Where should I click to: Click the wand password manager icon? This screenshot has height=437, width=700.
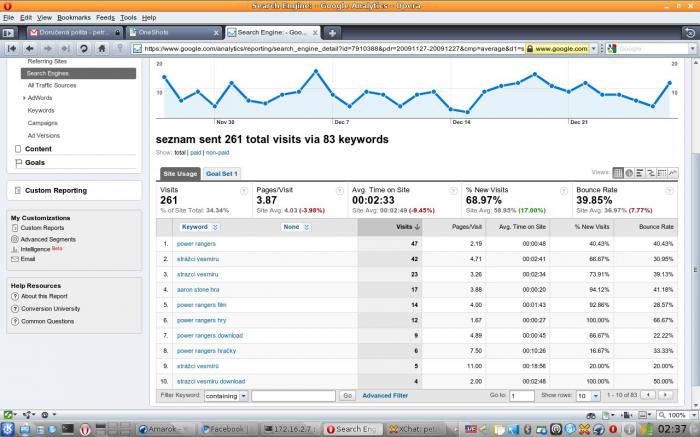point(120,48)
